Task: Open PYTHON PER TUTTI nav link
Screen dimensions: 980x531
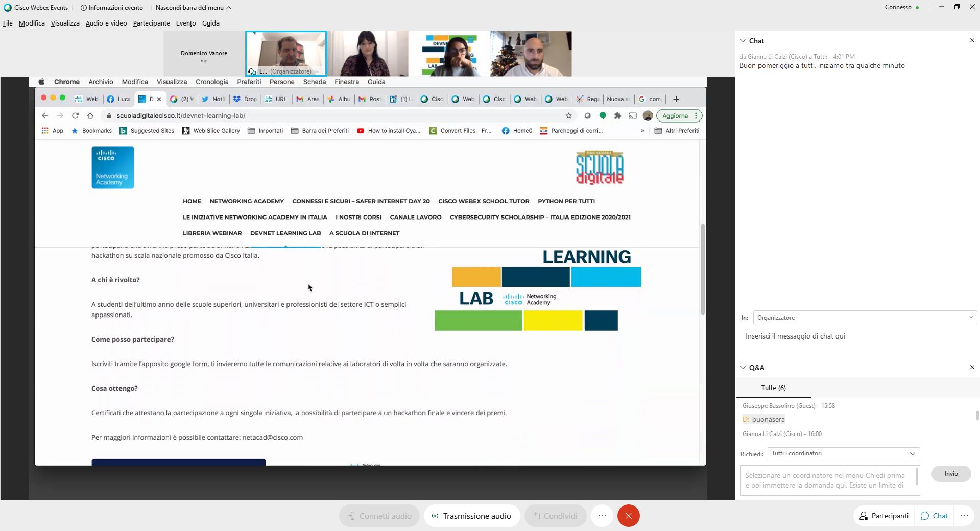Action: click(566, 201)
